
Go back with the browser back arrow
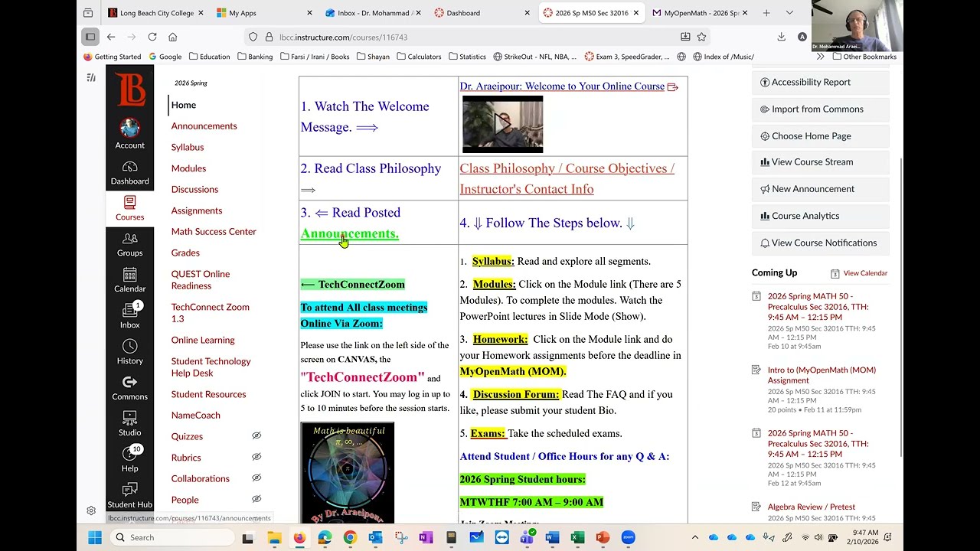tap(111, 37)
